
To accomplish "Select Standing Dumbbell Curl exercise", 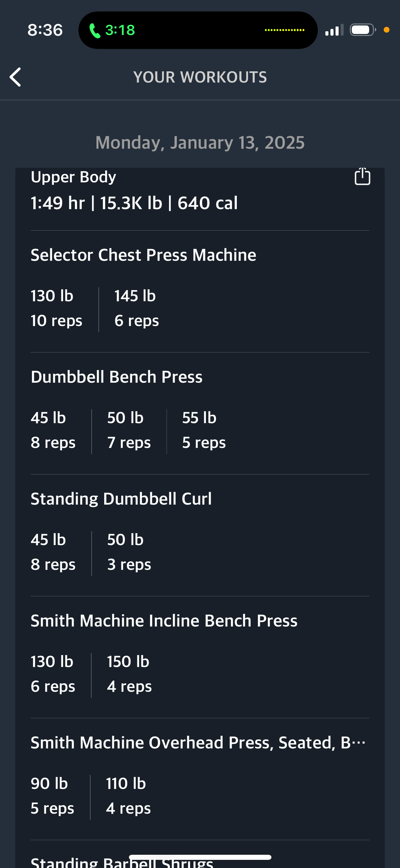I will [x=121, y=499].
